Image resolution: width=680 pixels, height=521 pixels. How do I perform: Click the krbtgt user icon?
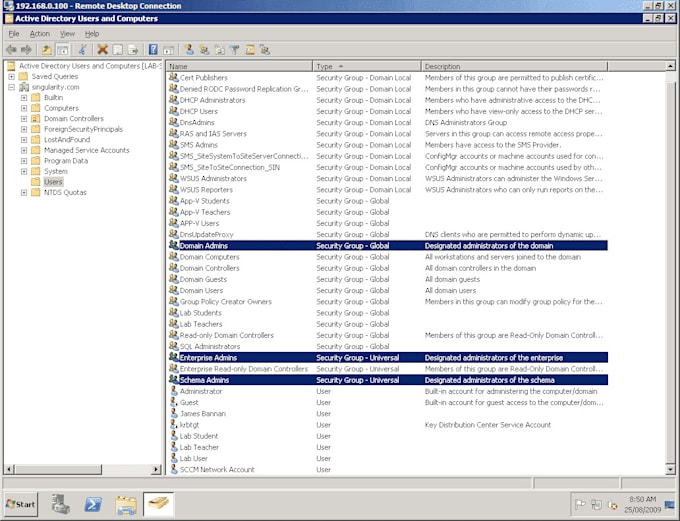pyautogui.click(x=173, y=425)
